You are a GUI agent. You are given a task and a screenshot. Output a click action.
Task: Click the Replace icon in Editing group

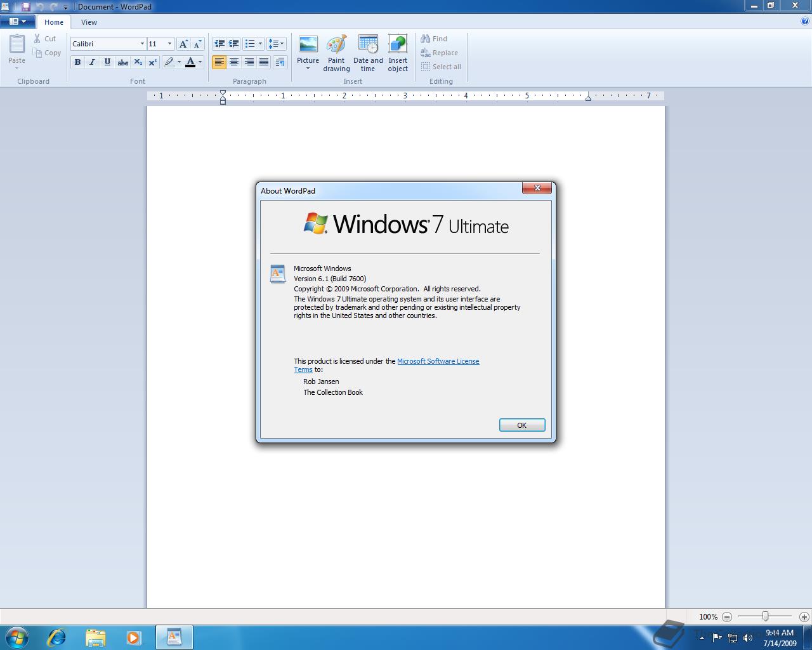pyautogui.click(x=426, y=53)
